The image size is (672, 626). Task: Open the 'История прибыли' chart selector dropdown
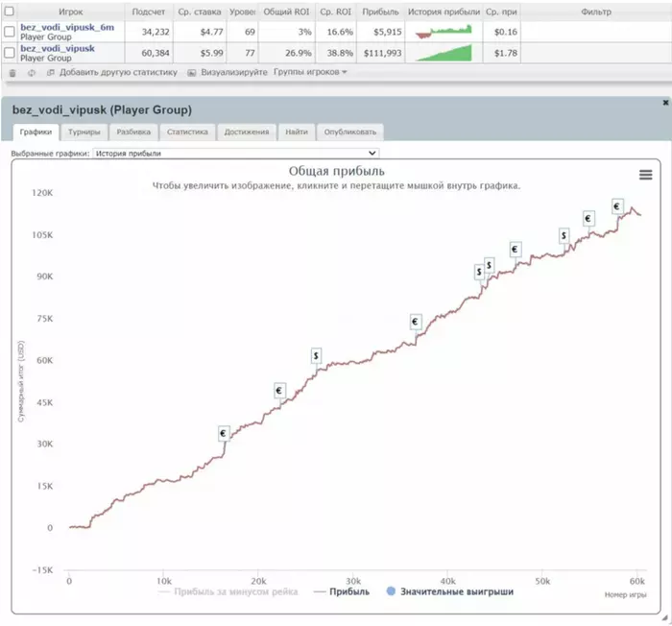pos(236,153)
